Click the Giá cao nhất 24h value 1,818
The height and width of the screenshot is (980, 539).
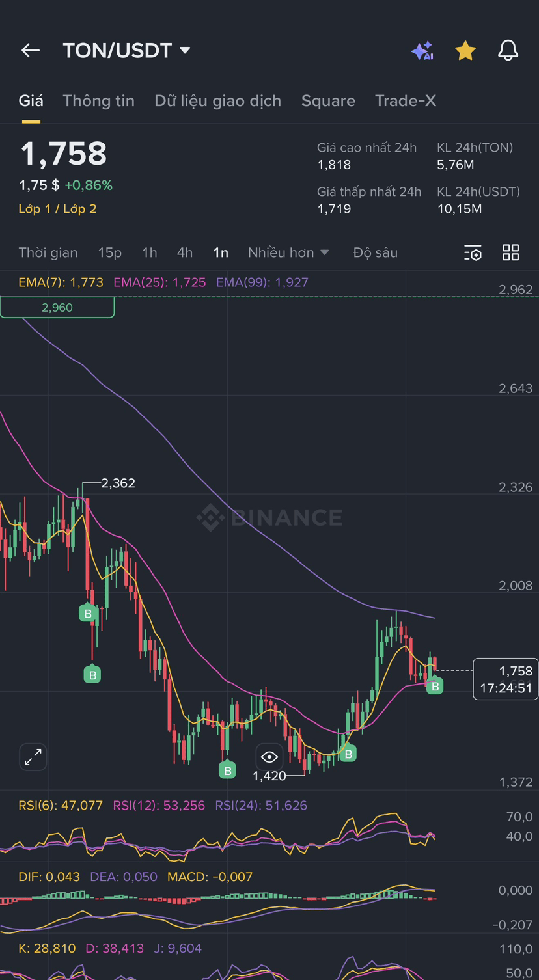click(x=334, y=165)
